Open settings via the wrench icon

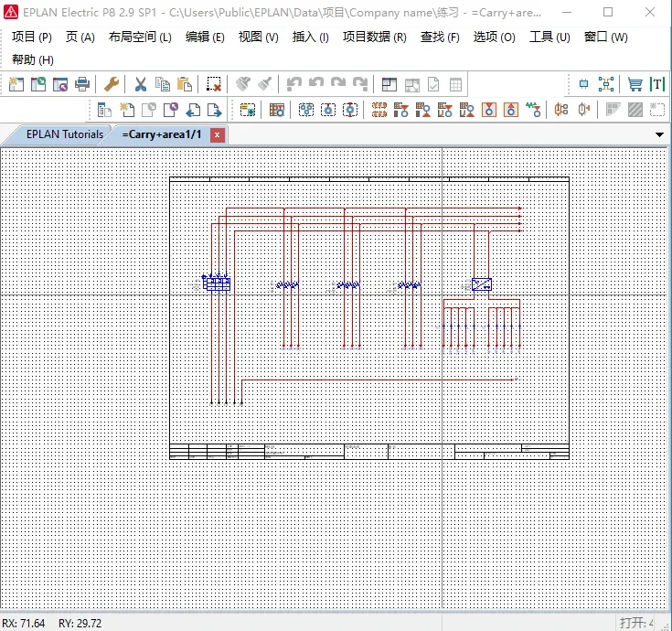coord(112,84)
